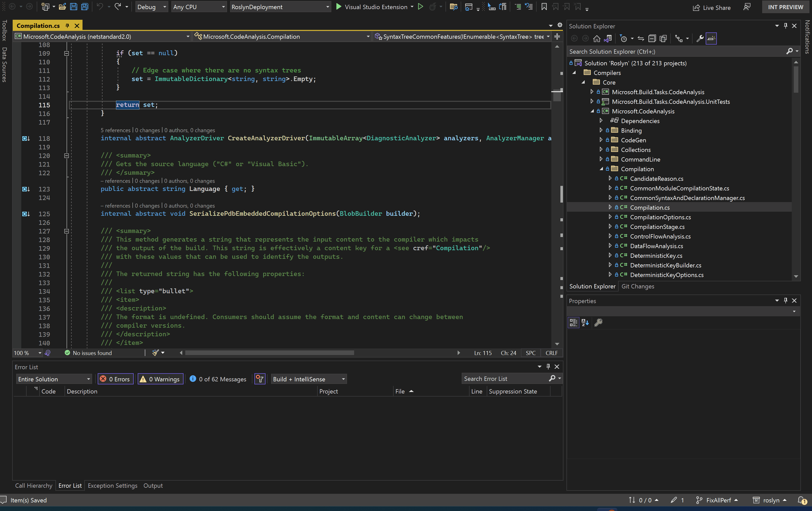Click the Live Share icon

point(696,7)
